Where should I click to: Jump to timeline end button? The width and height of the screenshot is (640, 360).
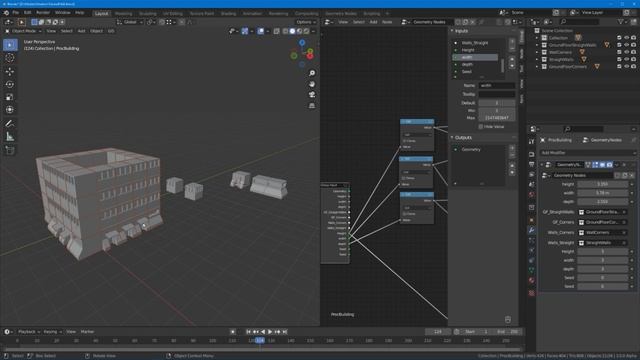click(x=285, y=332)
